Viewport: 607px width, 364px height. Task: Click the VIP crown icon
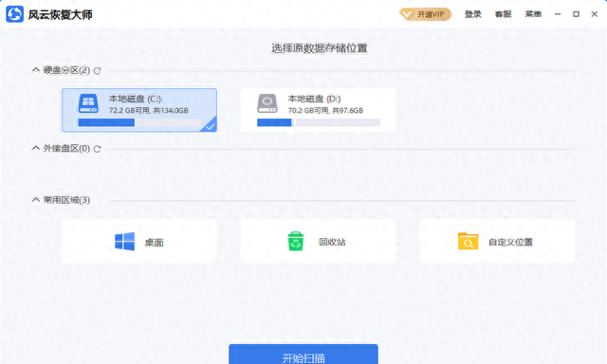pos(407,15)
